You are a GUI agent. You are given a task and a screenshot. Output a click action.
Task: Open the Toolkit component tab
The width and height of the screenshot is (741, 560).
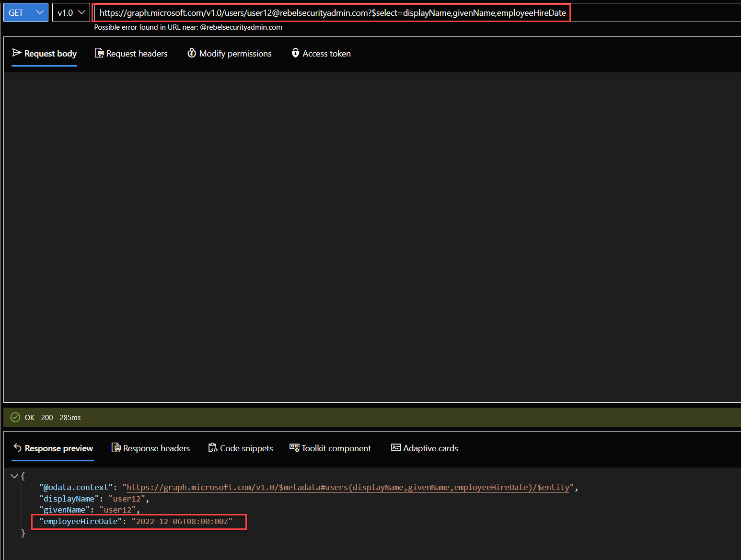pos(331,448)
